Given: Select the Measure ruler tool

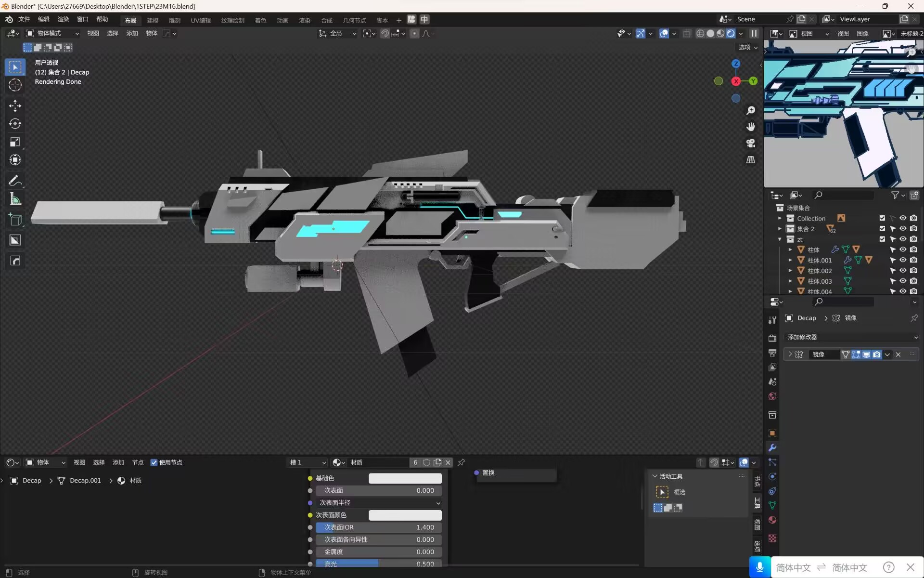Looking at the screenshot, I should 15,199.
